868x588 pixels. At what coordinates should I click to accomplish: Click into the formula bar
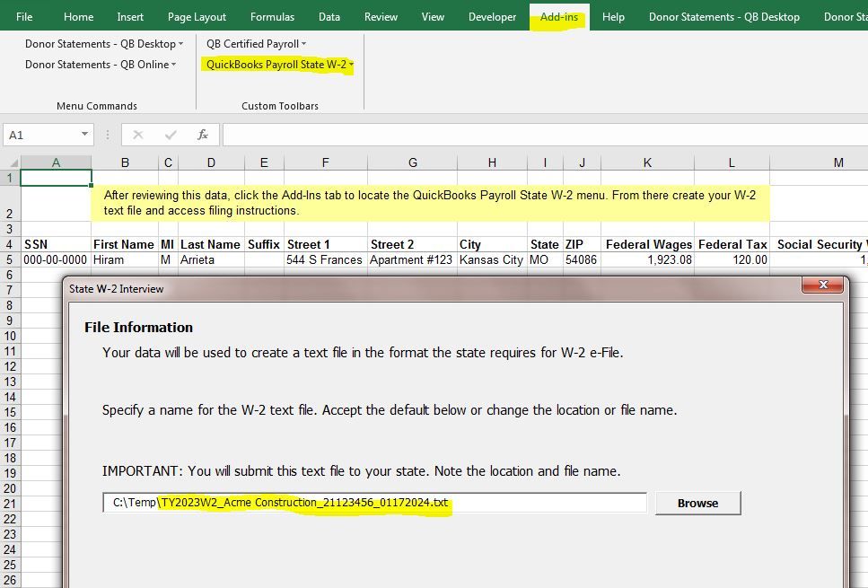click(545, 135)
